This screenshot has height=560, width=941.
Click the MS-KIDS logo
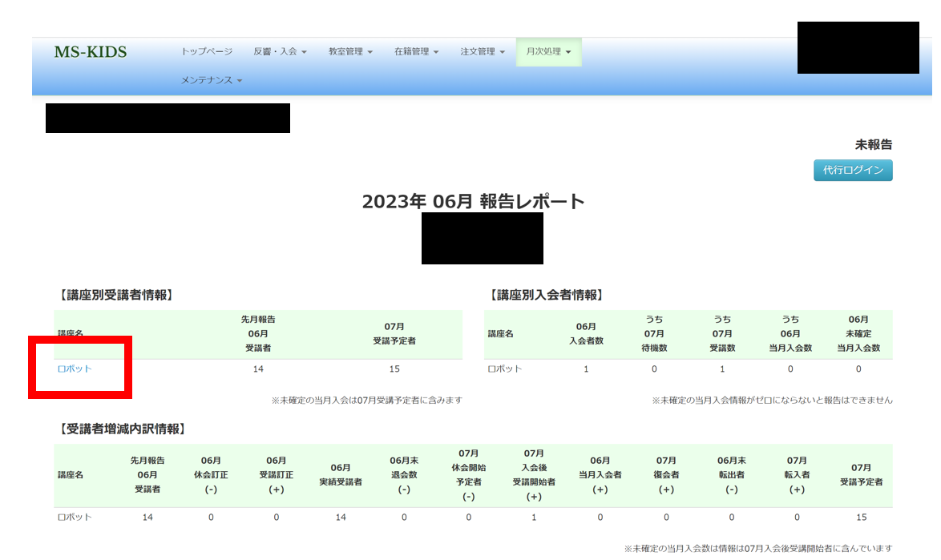click(90, 52)
